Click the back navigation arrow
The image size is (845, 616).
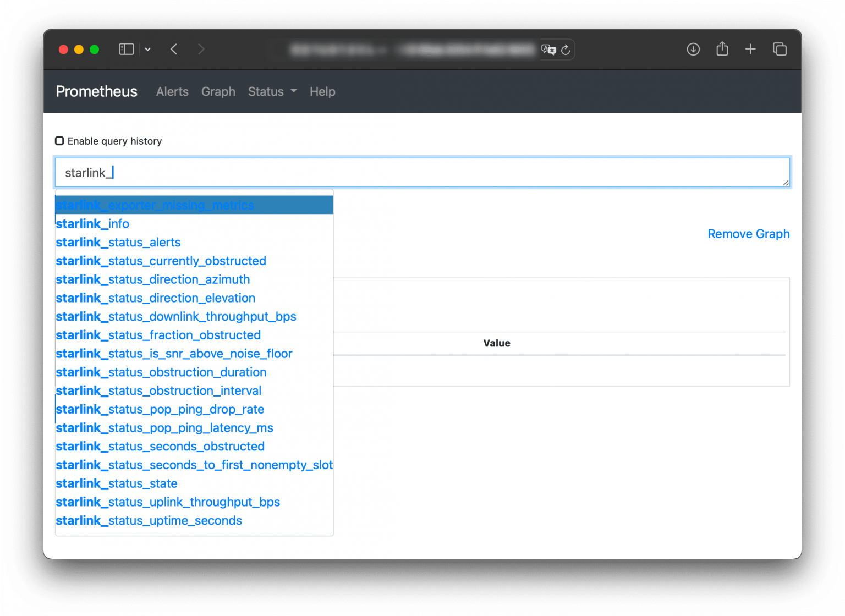(174, 49)
